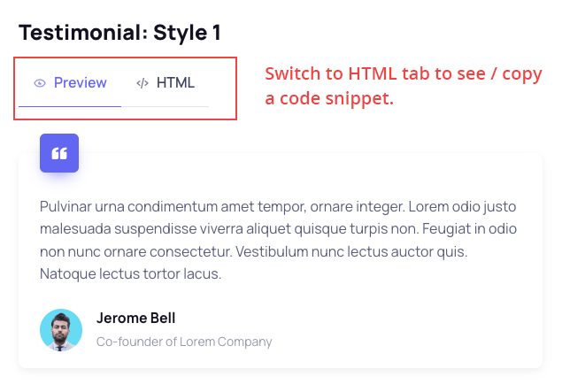This screenshot has width=562, height=392.
Task: Click the code brackets icon beside HTML
Action: pyautogui.click(x=142, y=83)
